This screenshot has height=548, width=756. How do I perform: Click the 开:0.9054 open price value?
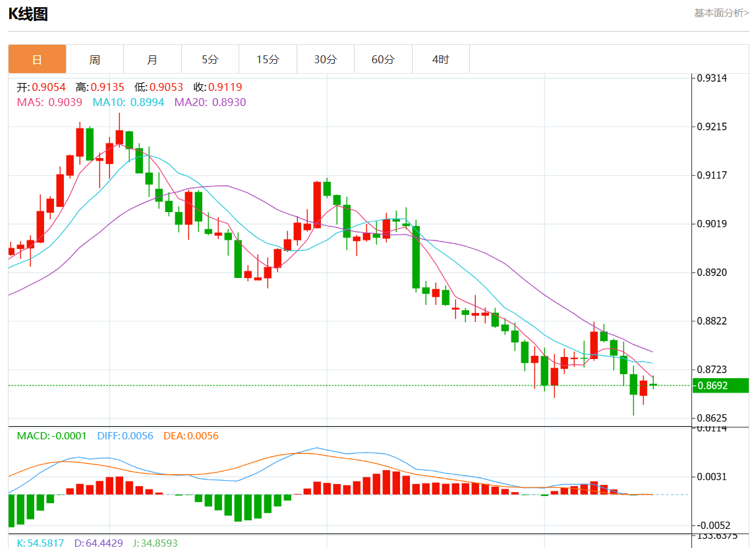point(42,87)
